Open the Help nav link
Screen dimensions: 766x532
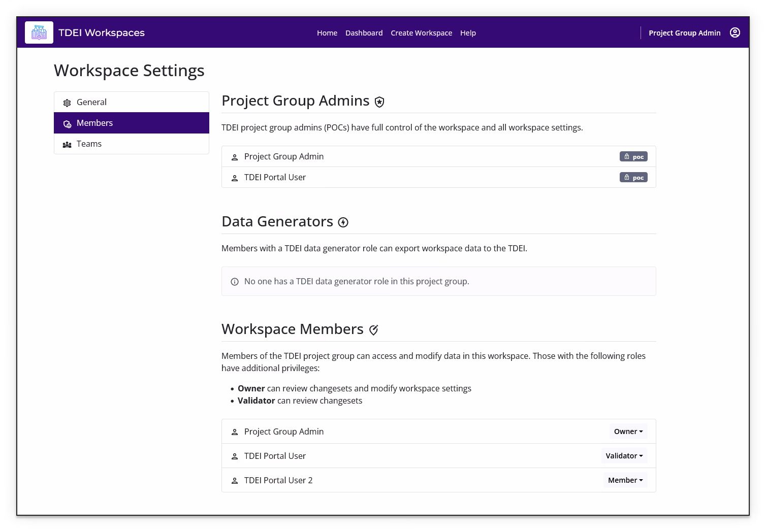coord(468,33)
